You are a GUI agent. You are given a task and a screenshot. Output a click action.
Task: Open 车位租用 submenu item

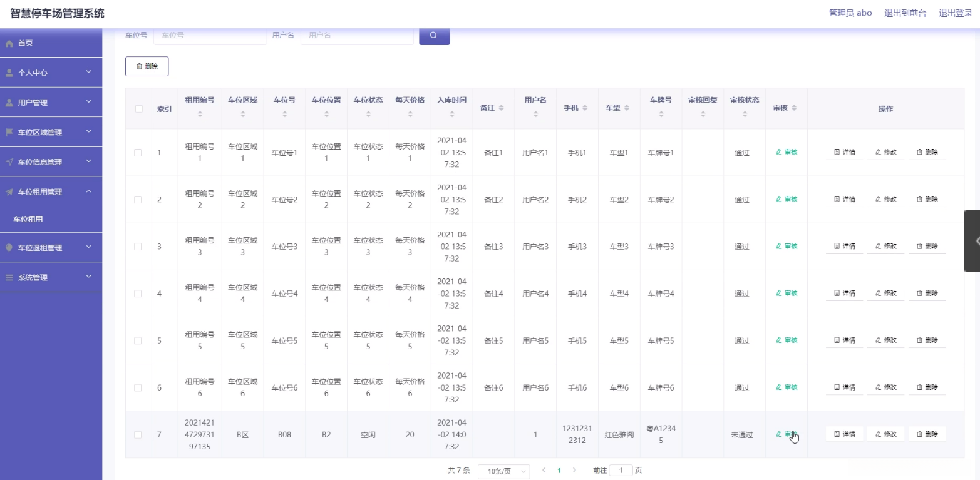(28, 219)
